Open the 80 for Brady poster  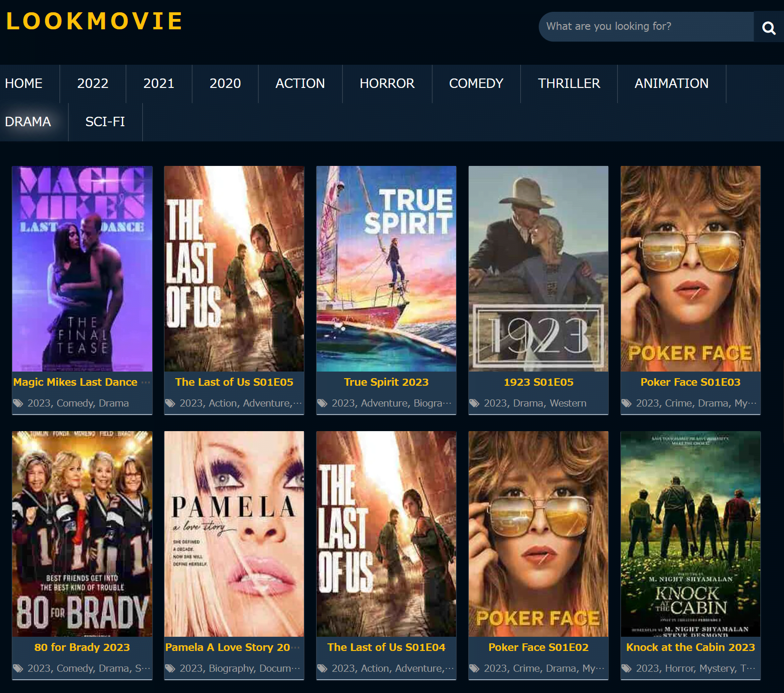tap(82, 534)
